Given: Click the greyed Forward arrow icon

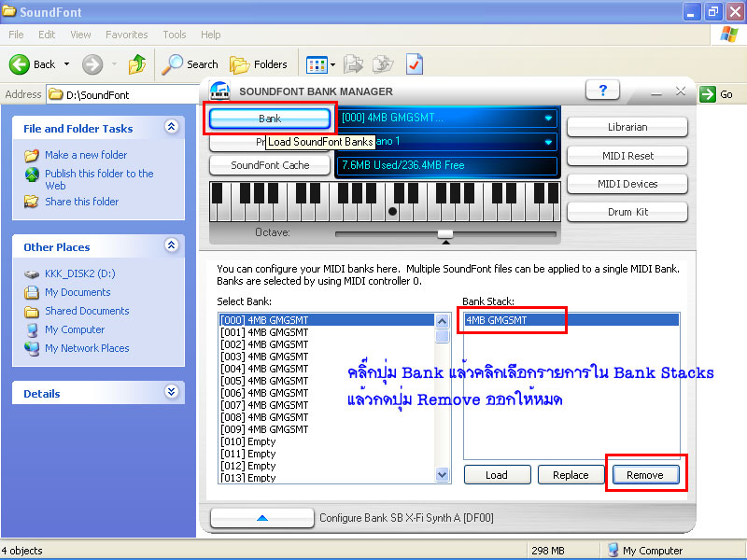Looking at the screenshot, I should 92,64.
